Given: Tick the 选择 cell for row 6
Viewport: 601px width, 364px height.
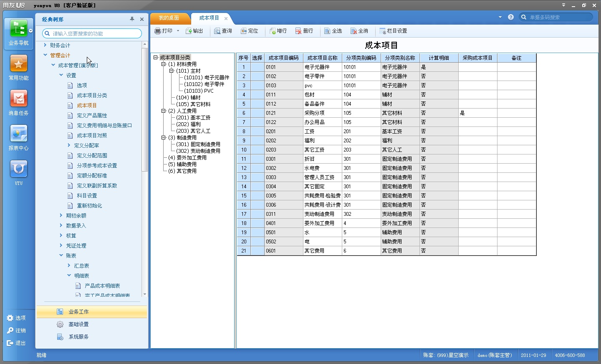Looking at the screenshot, I should [x=258, y=113].
